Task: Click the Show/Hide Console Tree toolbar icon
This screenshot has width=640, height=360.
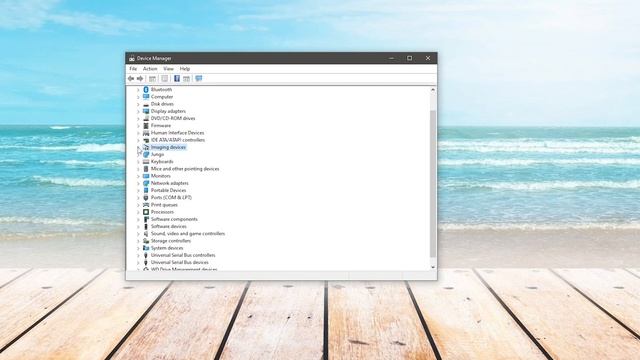Action: (x=152, y=78)
